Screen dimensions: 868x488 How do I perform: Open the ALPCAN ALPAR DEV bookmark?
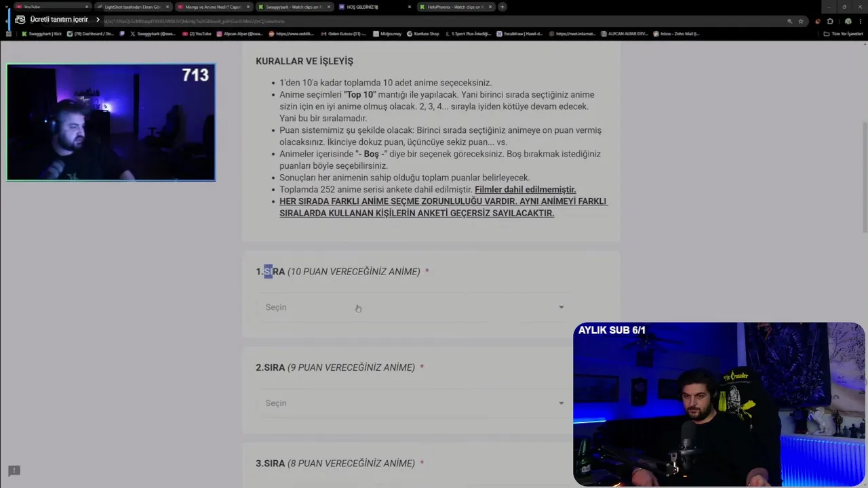[624, 33]
